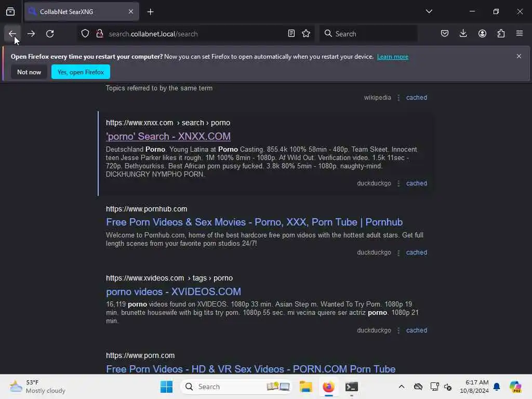Open cached link for the xvideos.com result

[417, 330]
